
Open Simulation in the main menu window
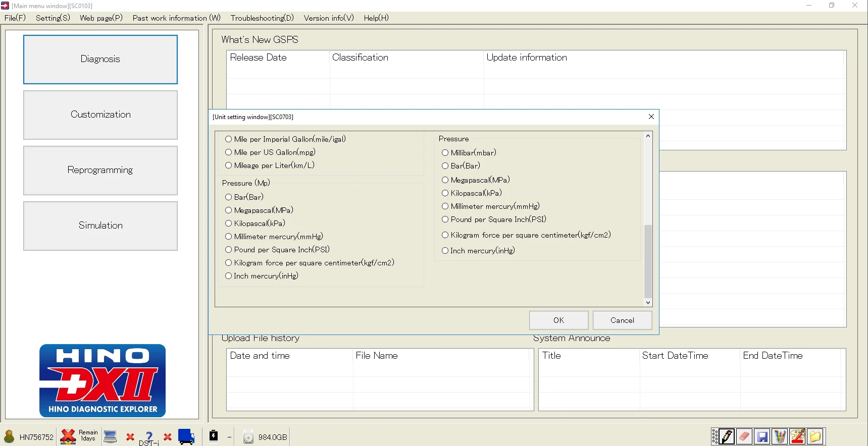pos(100,226)
